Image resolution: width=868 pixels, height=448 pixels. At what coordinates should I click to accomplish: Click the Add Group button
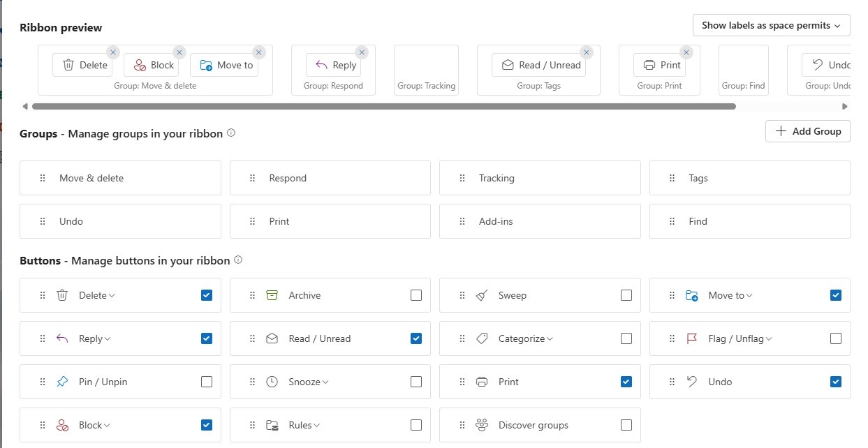click(x=807, y=131)
